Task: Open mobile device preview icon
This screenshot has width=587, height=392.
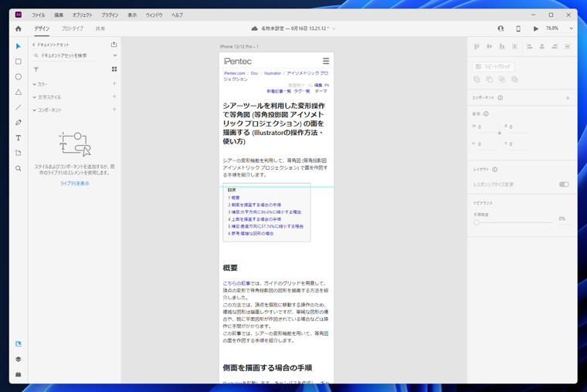Action: point(518,29)
